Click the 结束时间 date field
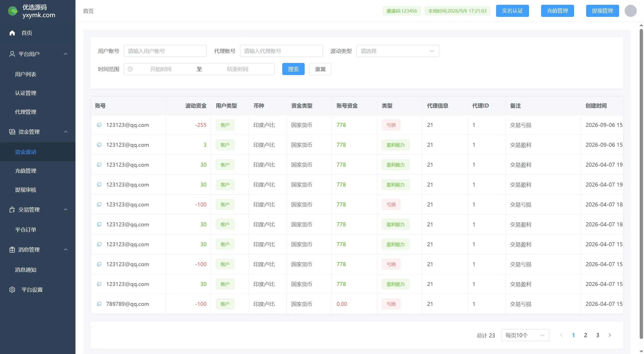 click(x=237, y=69)
